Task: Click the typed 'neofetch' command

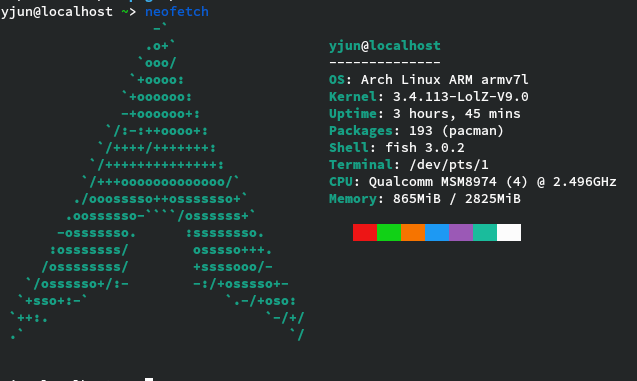Action: [177, 11]
